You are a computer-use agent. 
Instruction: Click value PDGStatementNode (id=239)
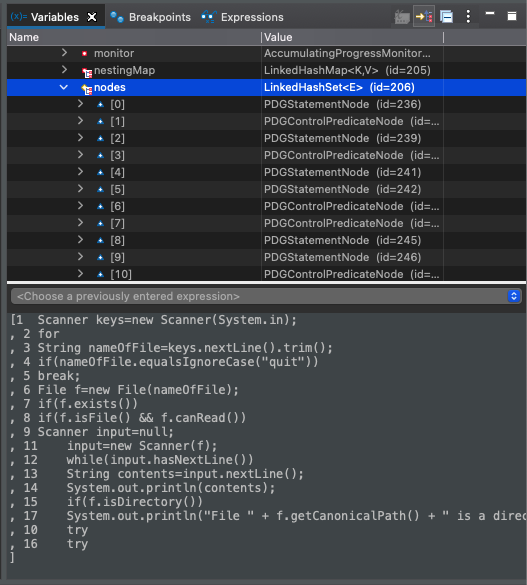tap(342, 138)
